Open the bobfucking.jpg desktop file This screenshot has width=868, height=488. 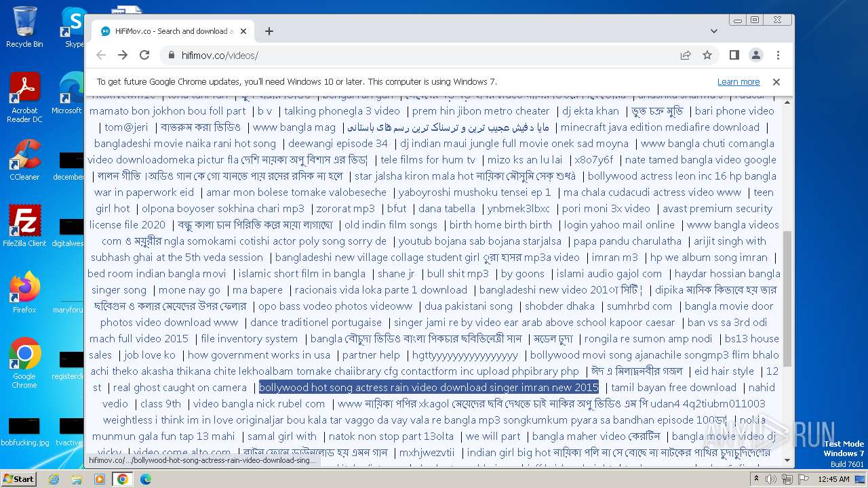point(24,432)
